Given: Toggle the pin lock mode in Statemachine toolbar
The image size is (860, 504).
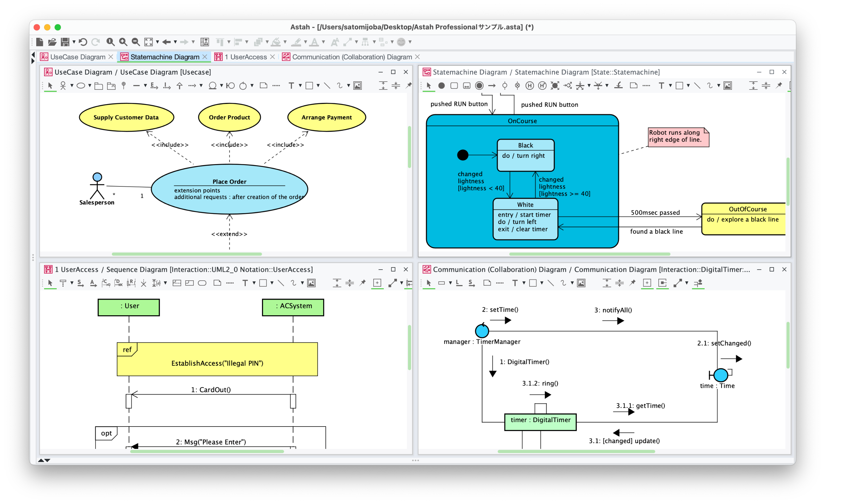Looking at the screenshot, I should tap(779, 86).
